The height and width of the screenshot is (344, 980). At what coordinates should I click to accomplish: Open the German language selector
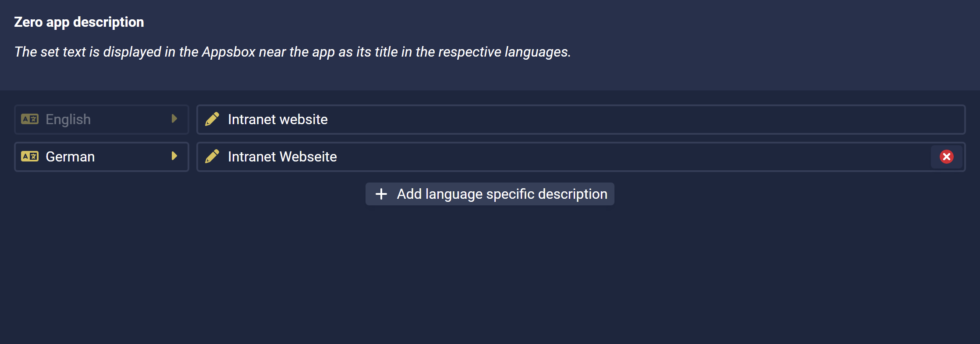click(102, 157)
